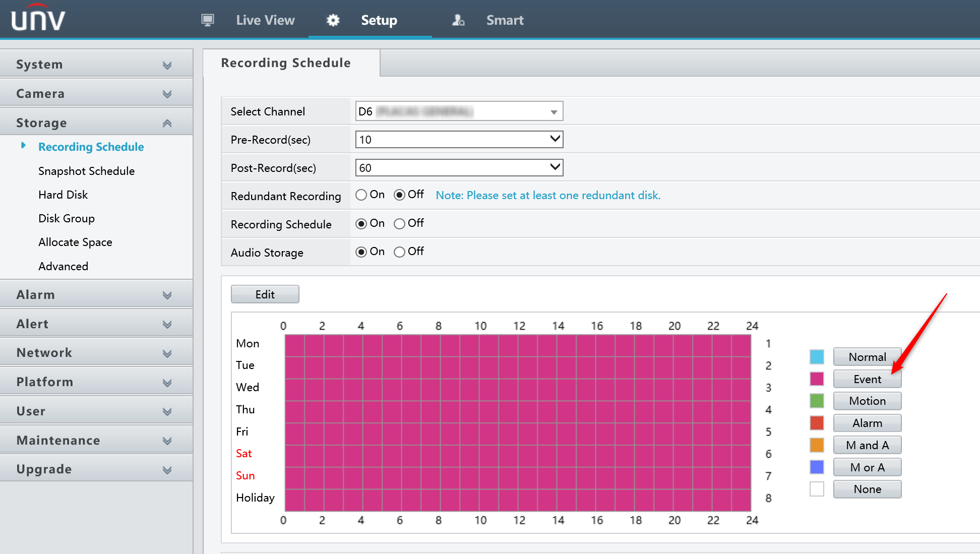Collapse the Storage section
The image size is (980, 554).
click(x=167, y=122)
